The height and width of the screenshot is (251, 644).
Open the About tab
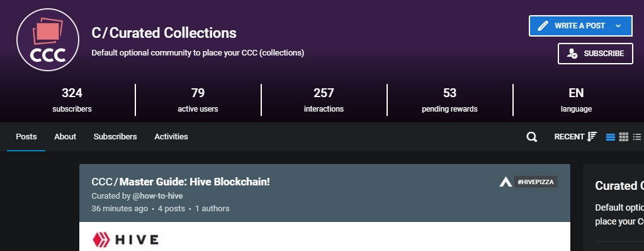click(x=65, y=137)
